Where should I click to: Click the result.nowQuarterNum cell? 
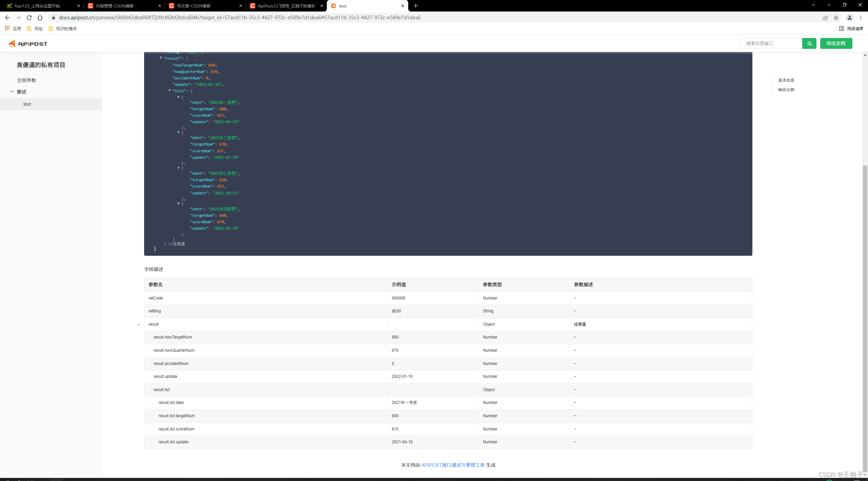coord(265,350)
